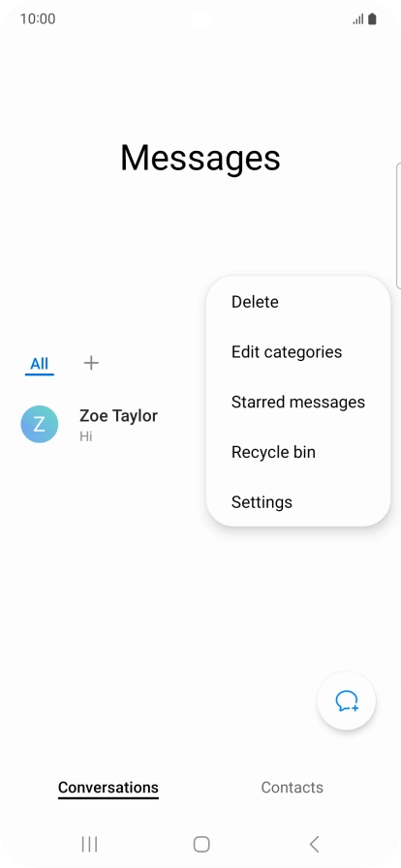Image resolution: width=401 pixels, height=868 pixels.
Task: Open recent apps navigation button
Action: pyautogui.click(x=89, y=844)
